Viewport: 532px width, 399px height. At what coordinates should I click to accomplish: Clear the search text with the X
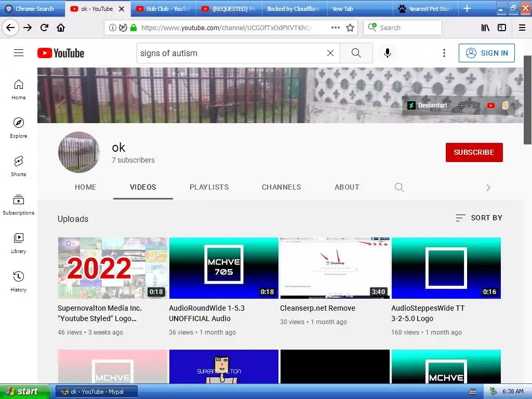(330, 53)
